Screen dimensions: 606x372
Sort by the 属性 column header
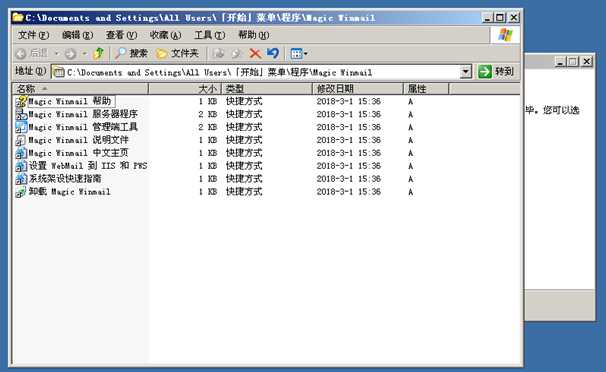pyautogui.click(x=426, y=89)
